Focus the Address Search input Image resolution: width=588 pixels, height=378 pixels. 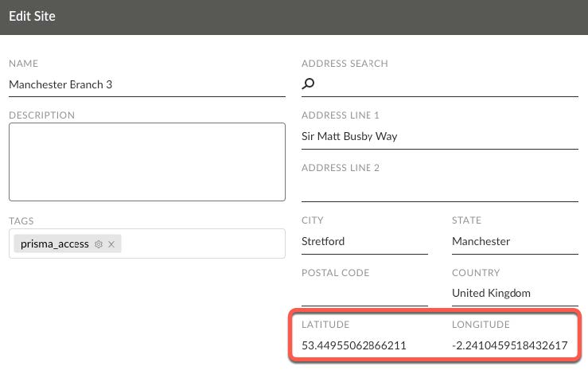[446, 84]
